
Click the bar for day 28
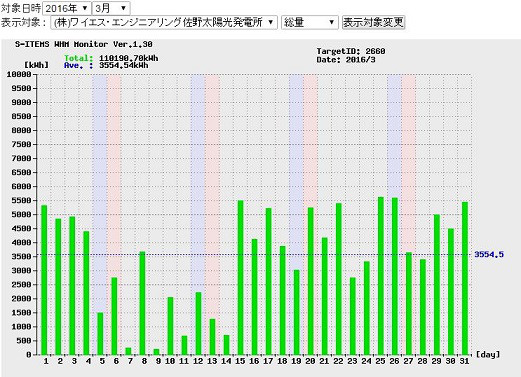pos(423,307)
